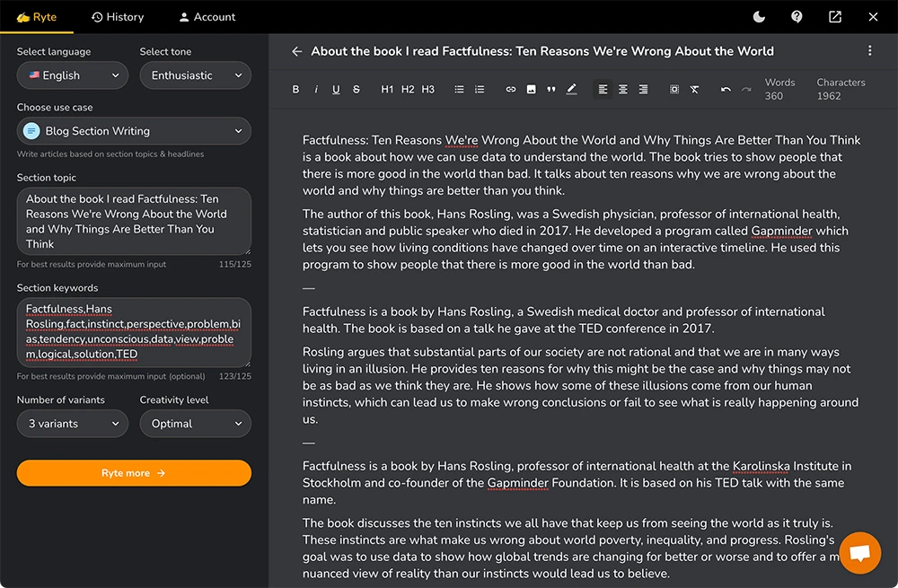Go back using the arrow beside title

[297, 51]
